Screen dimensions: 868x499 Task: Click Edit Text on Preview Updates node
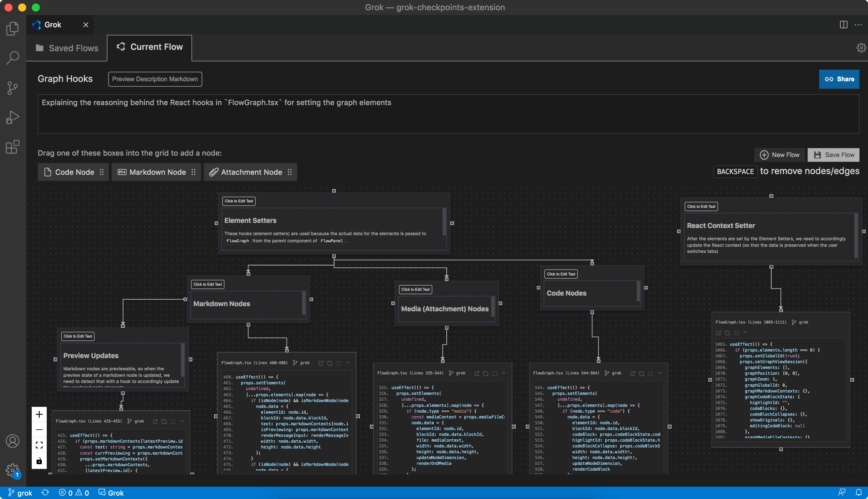(x=78, y=336)
